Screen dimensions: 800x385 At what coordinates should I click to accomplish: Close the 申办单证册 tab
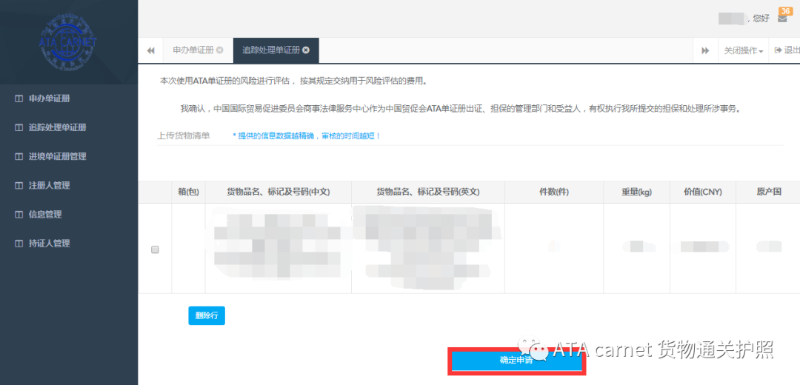coord(219,50)
